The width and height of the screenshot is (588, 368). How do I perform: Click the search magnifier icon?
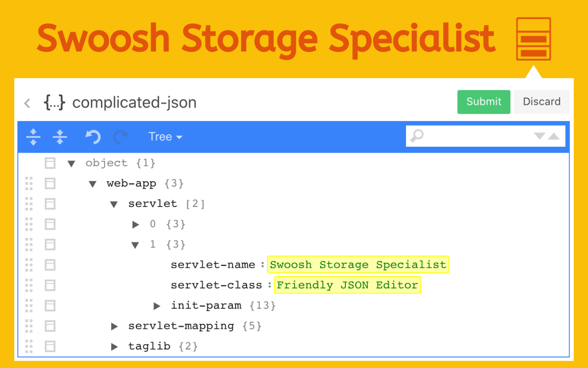coord(417,136)
